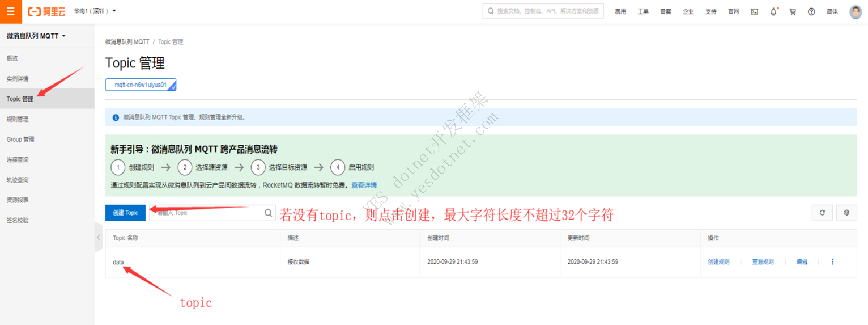The width and height of the screenshot is (868, 325).
Task: Click the 更新时间 column header
Action: click(x=579, y=238)
